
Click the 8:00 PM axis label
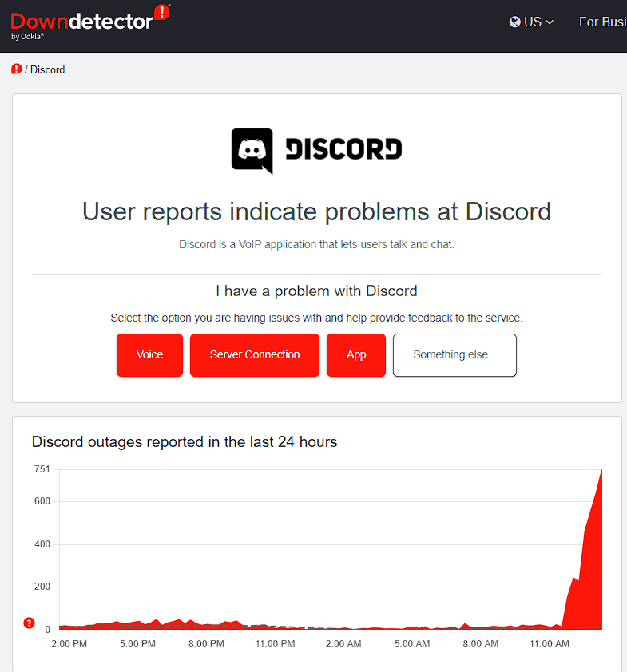coord(206,644)
